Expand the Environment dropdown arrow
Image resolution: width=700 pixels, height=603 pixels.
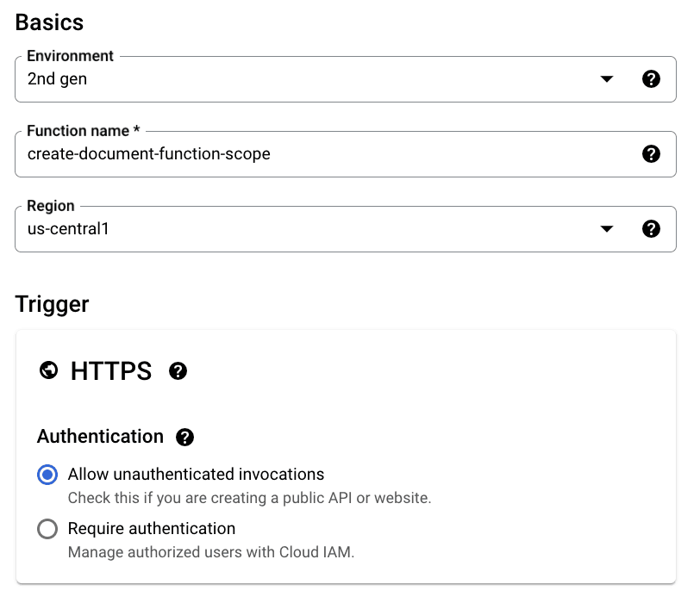pyautogui.click(x=607, y=79)
